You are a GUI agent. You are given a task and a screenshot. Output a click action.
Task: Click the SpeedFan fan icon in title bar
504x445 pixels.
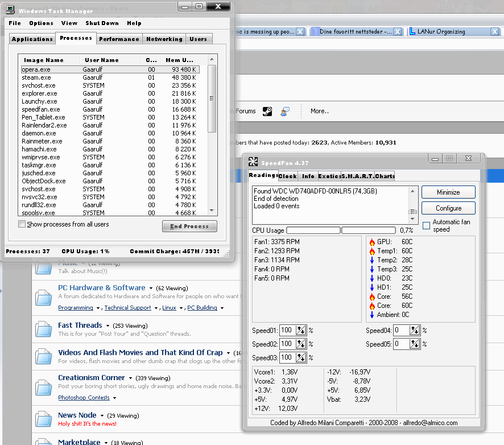click(253, 162)
